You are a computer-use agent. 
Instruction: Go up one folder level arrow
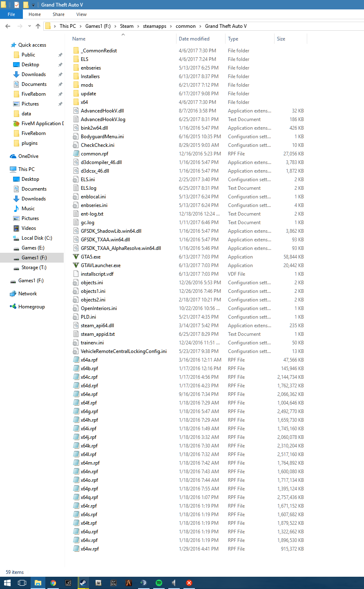[x=38, y=26]
